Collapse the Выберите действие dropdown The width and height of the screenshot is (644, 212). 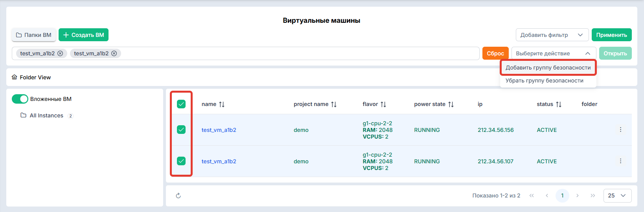(x=554, y=53)
